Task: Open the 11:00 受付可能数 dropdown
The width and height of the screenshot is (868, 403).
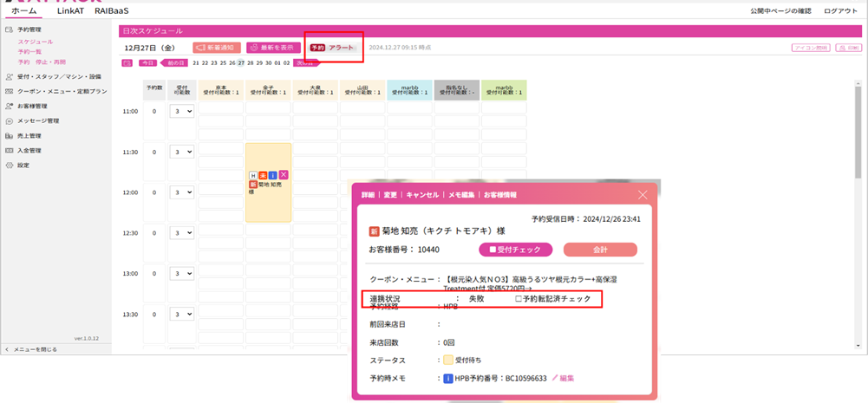Action: pos(182,111)
